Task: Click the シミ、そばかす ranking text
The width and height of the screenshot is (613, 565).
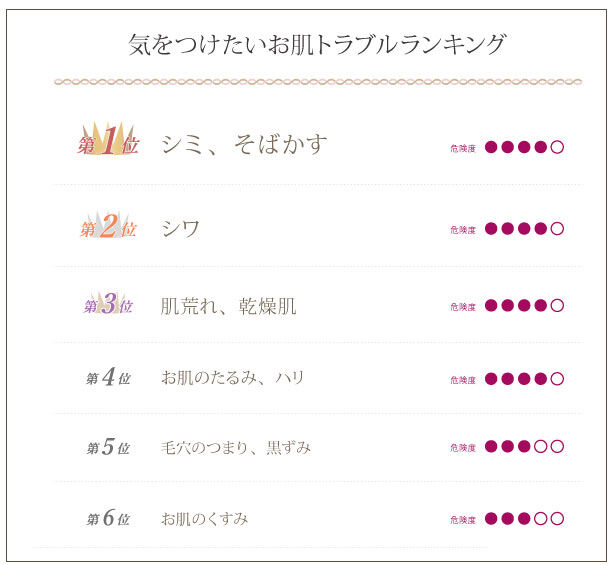Action: pyautogui.click(x=244, y=144)
